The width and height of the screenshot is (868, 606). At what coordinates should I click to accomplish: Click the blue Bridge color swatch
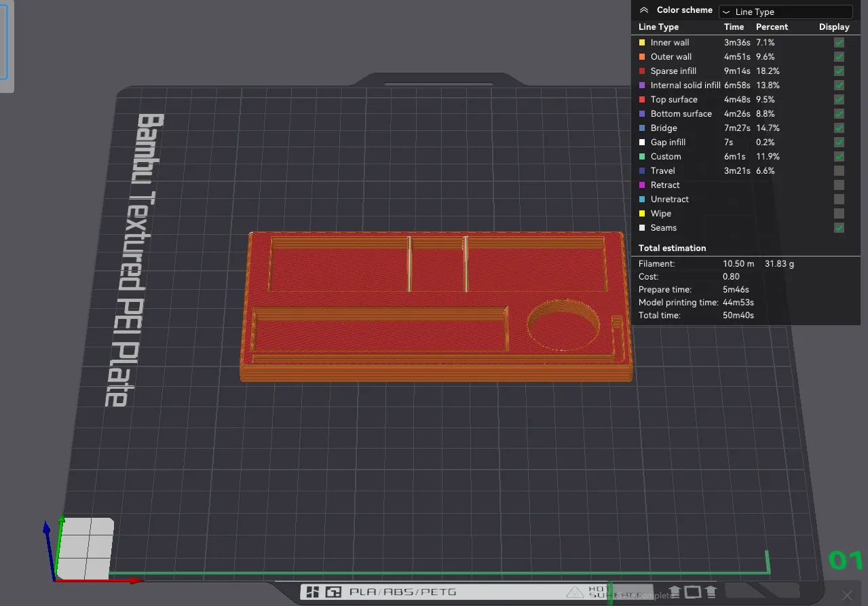(x=642, y=128)
